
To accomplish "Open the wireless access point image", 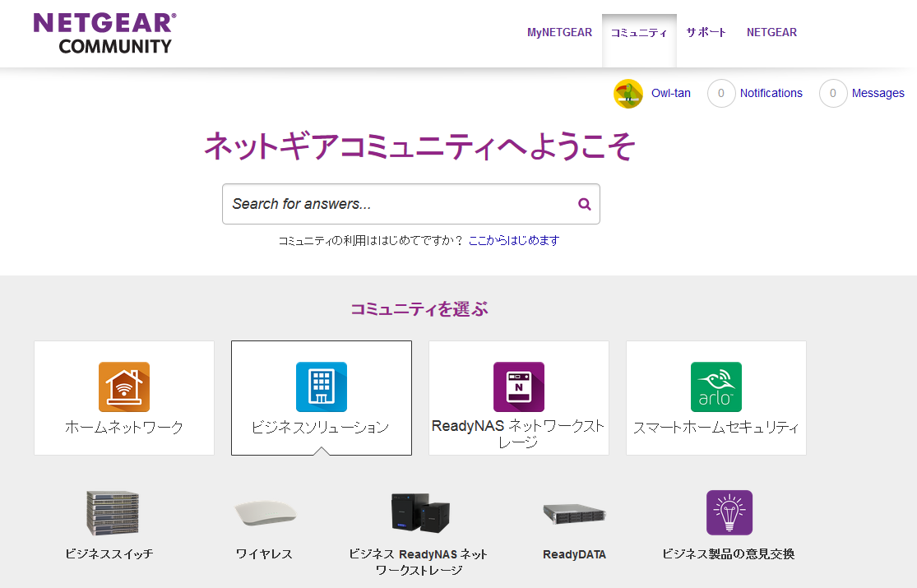I will pos(265,513).
